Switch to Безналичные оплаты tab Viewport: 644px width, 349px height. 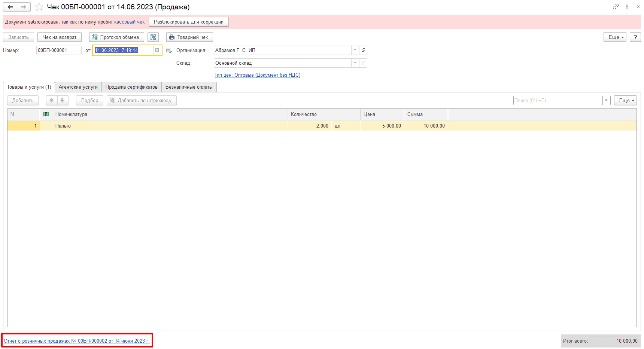coord(189,87)
